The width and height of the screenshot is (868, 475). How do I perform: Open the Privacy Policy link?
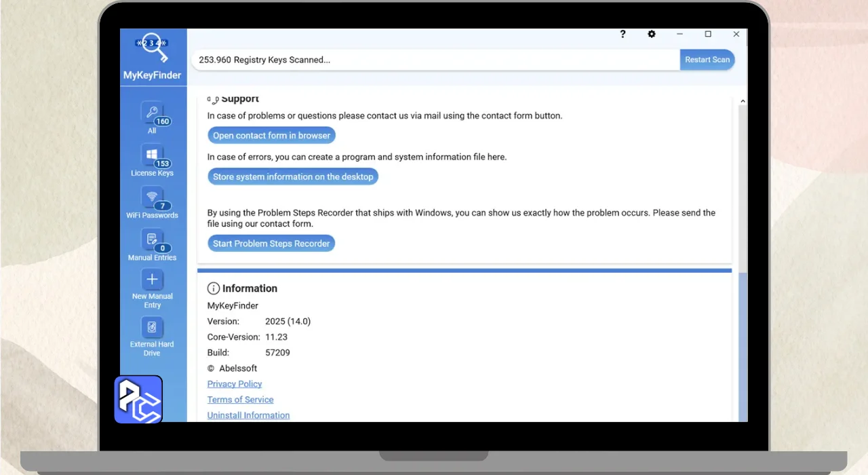[235, 384]
